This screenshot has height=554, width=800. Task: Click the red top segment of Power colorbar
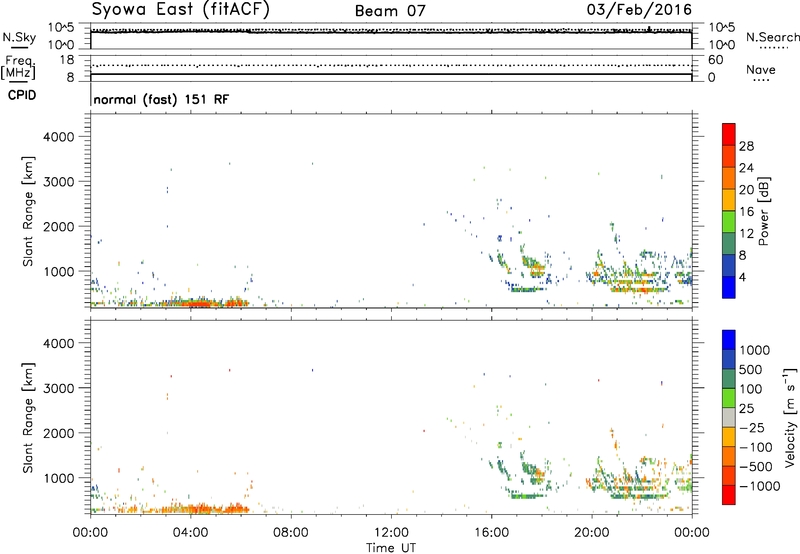(729, 134)
